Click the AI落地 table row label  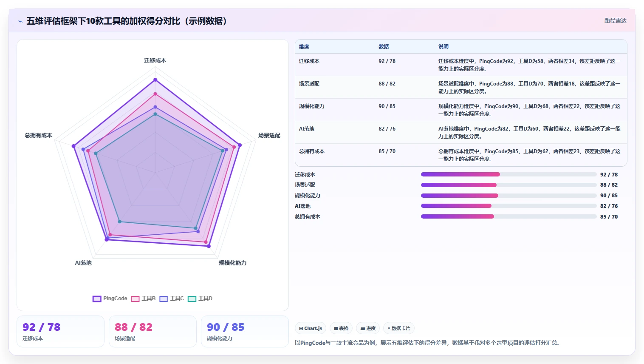(307, 129)
